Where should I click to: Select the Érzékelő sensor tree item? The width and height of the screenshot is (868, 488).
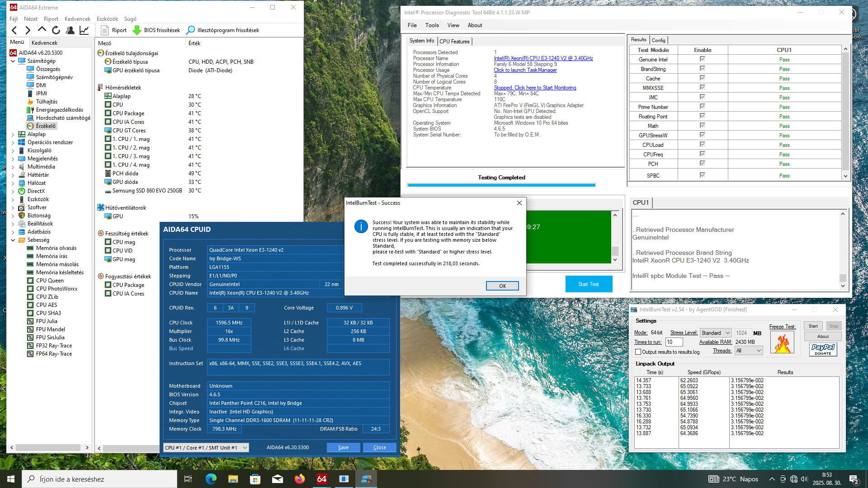click(46, 126)
